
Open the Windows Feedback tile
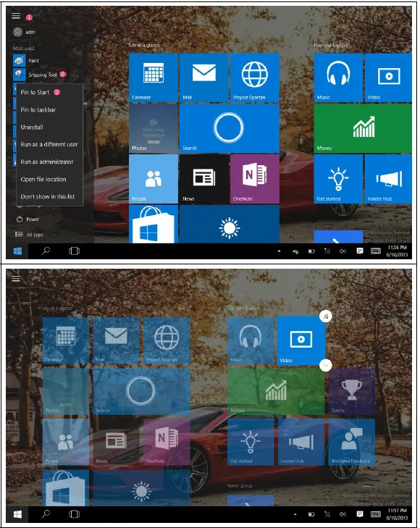(352, 442)
